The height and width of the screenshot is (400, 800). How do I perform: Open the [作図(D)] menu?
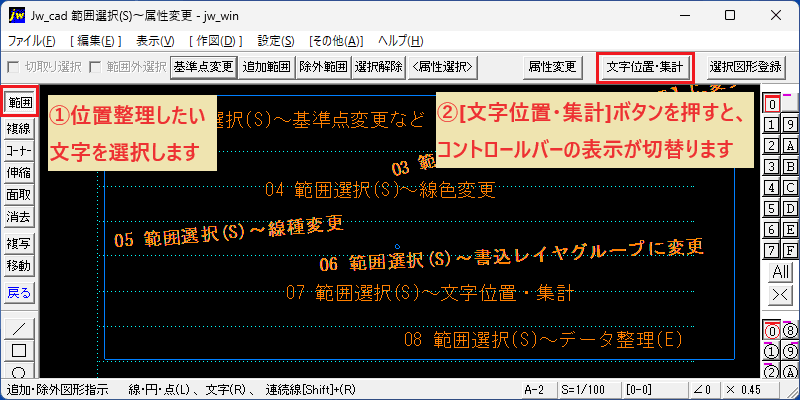(215, 41)
